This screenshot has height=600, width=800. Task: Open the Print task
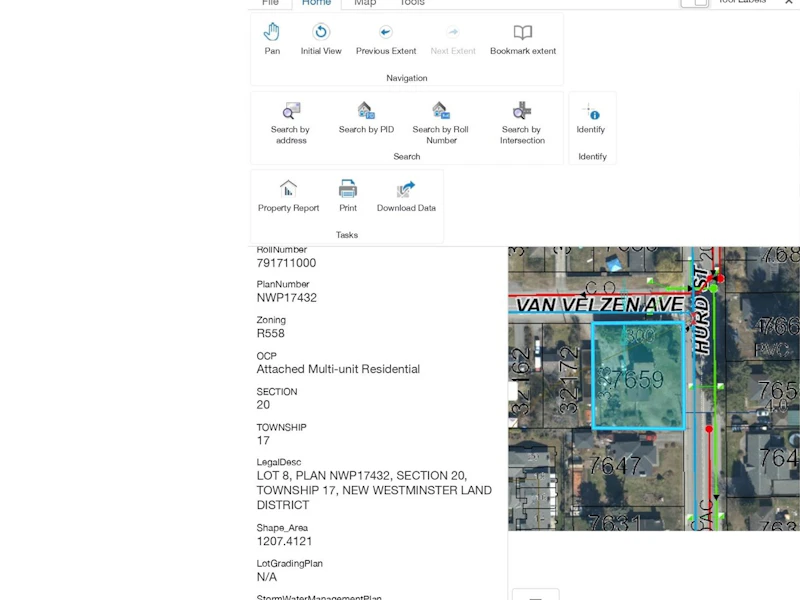click(x=348, y=196)
